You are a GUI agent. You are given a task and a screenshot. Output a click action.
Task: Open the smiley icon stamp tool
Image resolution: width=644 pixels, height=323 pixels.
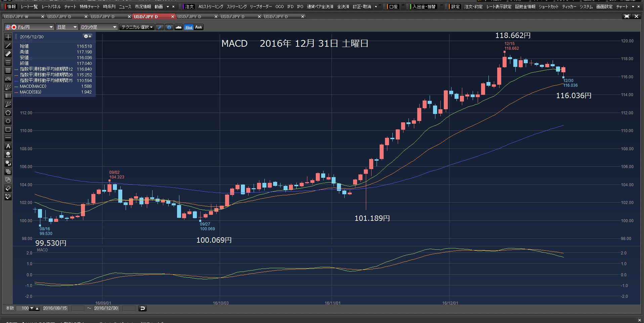pyautogui.click(x=8, y=155)
